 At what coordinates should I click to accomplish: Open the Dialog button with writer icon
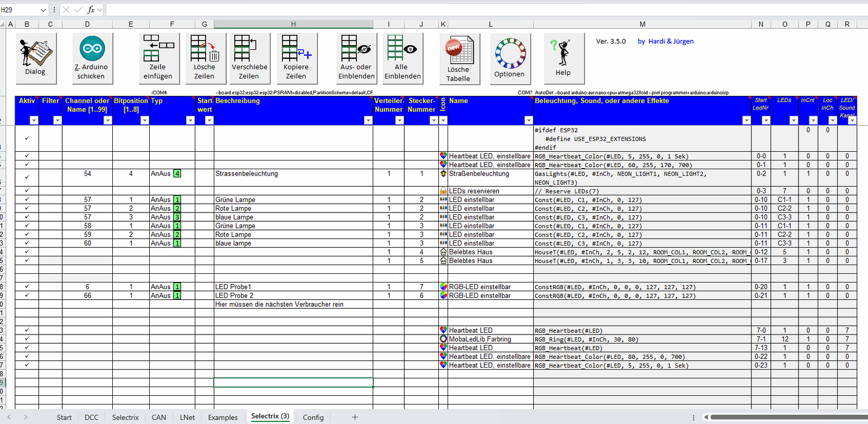tap(36, 58)
